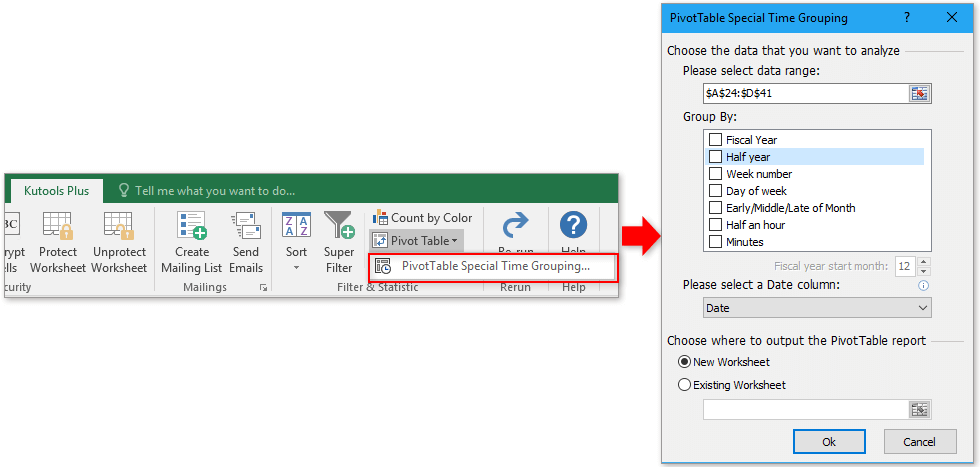Viewport: 980px width, 467px height.
Task: Click the Cancel button
Action: 919,442
